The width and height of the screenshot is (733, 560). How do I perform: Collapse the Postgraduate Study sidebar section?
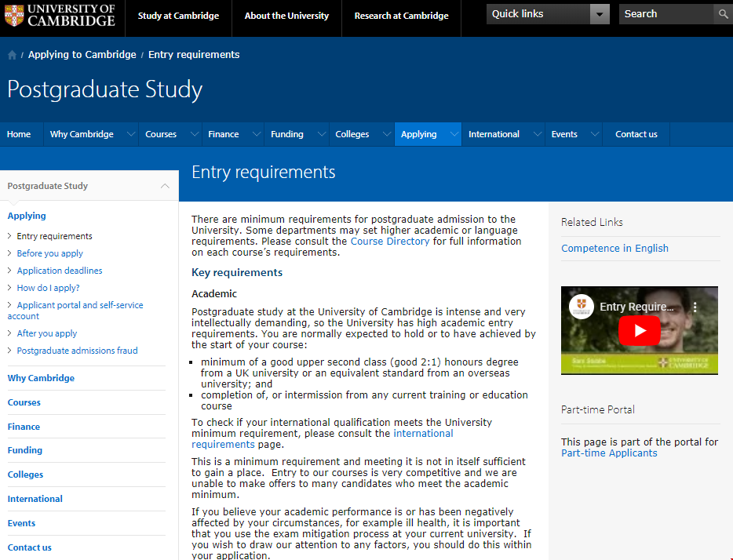point(165,186)
